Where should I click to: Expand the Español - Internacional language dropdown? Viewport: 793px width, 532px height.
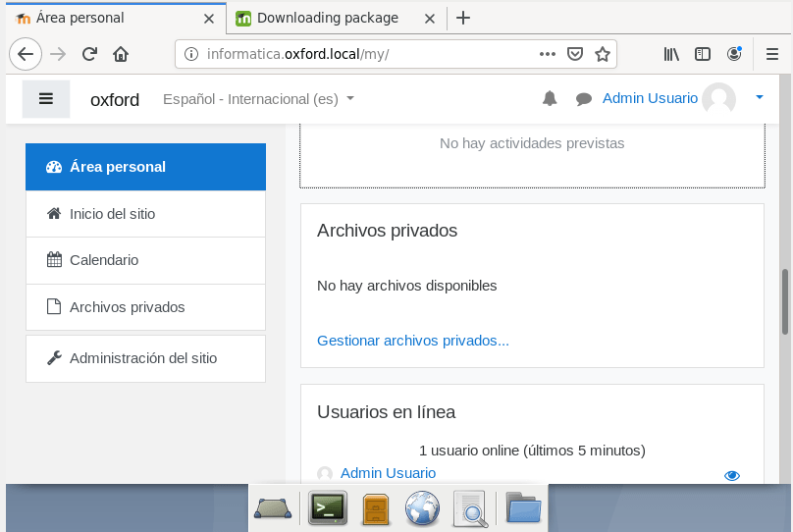(x=258, y=99)
